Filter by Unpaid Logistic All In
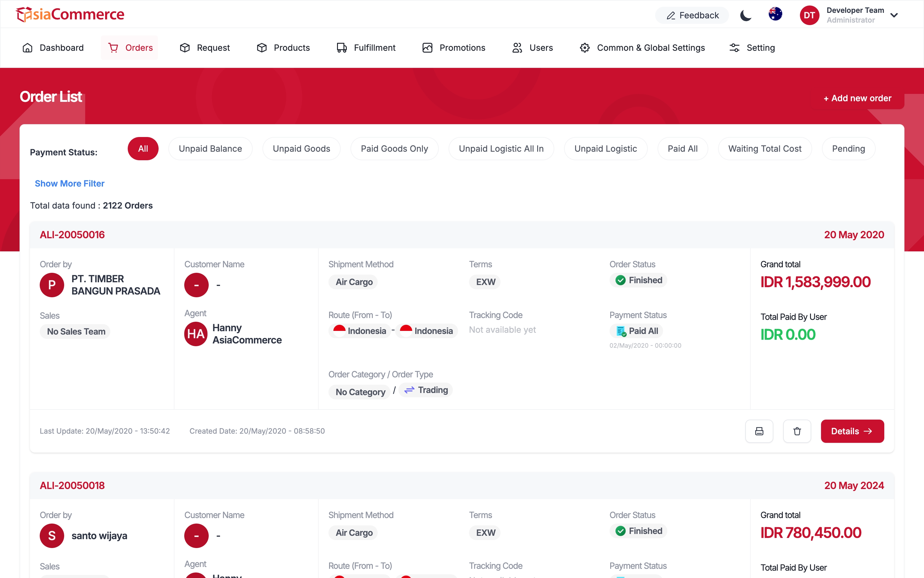The width and height of the screenshot is (924, 578). point(501,149)
